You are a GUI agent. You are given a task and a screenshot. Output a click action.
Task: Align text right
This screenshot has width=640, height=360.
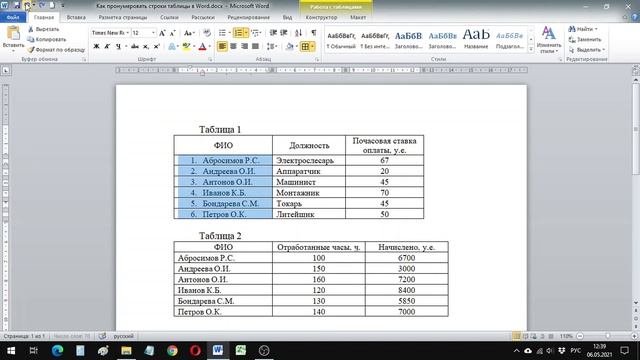244,46
